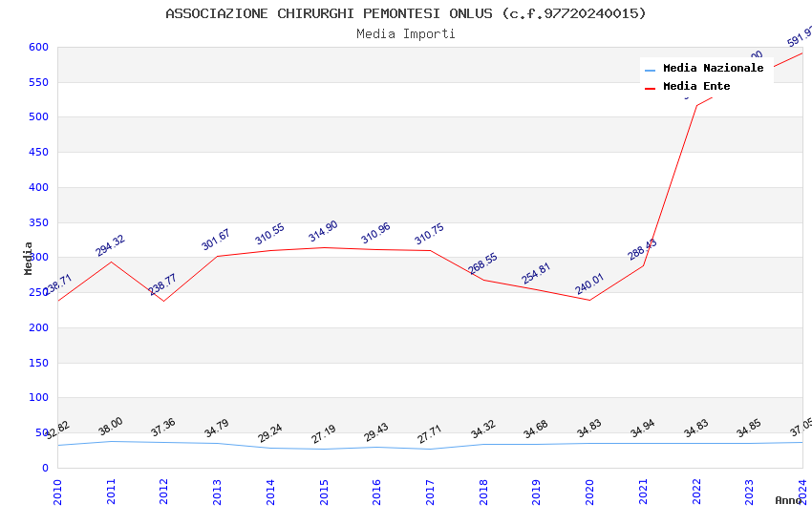
Task: Click the national average label 29.43
Action: click(x=376, y=432)
